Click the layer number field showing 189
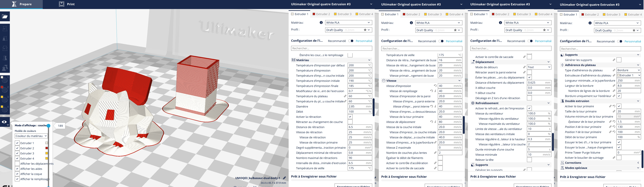This screenshot has width=644, height=187. (x=60, y=126)
